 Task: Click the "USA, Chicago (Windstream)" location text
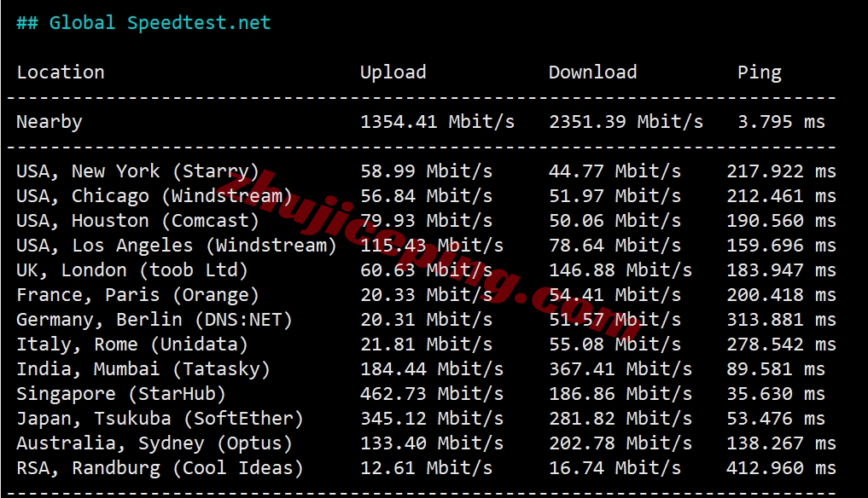(154, 196)
